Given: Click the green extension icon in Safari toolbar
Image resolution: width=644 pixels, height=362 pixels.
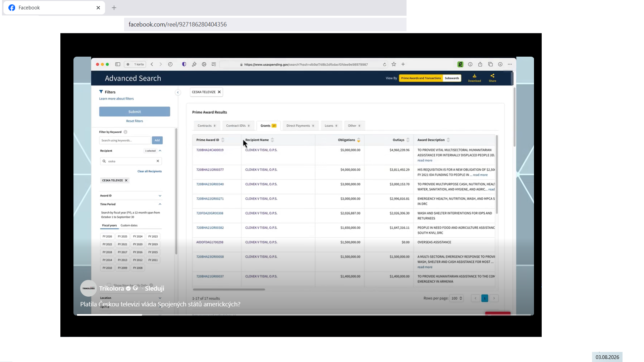Looking at the screenshot, I should point(460,64).
